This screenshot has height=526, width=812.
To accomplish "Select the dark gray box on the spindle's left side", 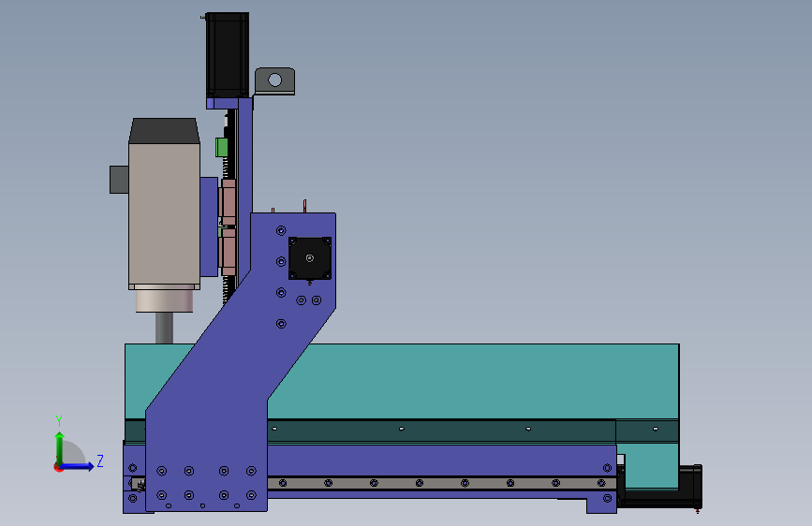I will (119, 180).
